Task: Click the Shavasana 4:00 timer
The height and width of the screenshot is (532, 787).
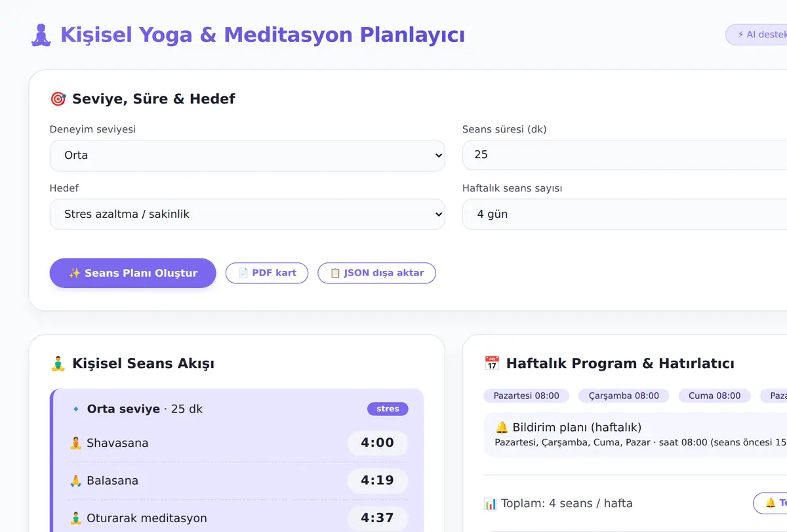Action: coord(377,443)
